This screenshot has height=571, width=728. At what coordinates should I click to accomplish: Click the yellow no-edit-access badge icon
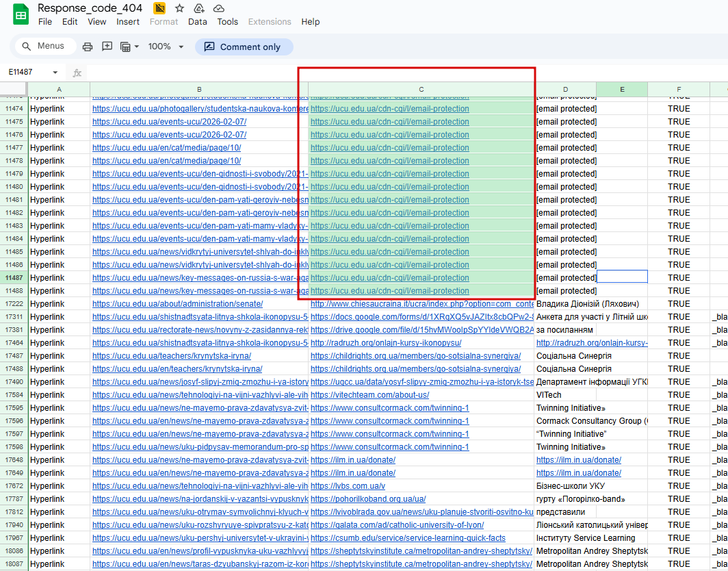pyautogui.click(x=159, y=8)
